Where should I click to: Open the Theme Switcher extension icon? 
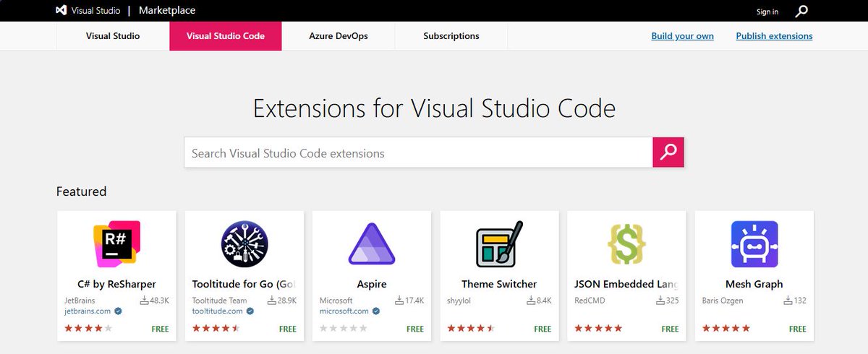499,244
